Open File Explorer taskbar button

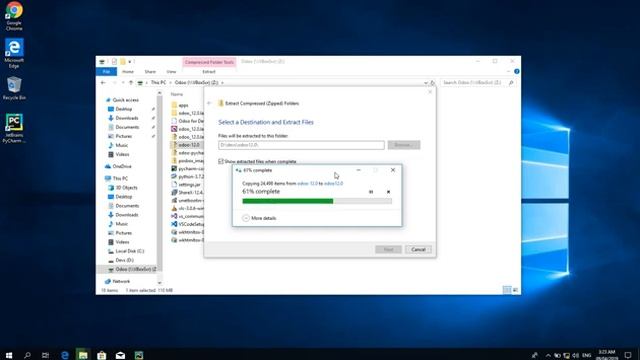pyautogui.click(x=83, y=355)
